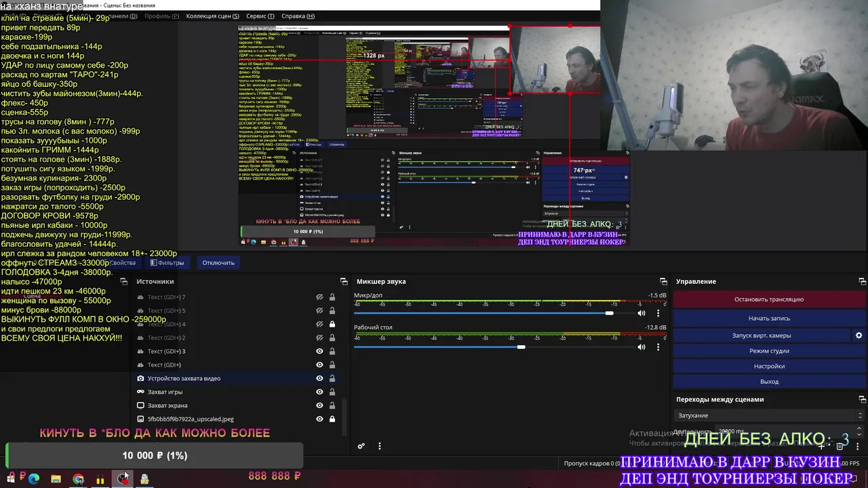This screenshot has height=488, width=868.
Task: Open Chrome from taskbar
Action: coord(78,479)
